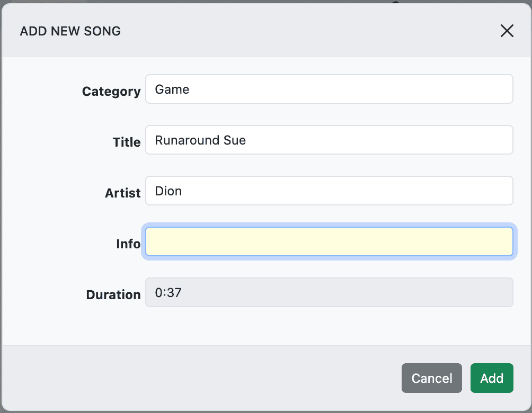Select the artist name Dion

click(168, 191)
